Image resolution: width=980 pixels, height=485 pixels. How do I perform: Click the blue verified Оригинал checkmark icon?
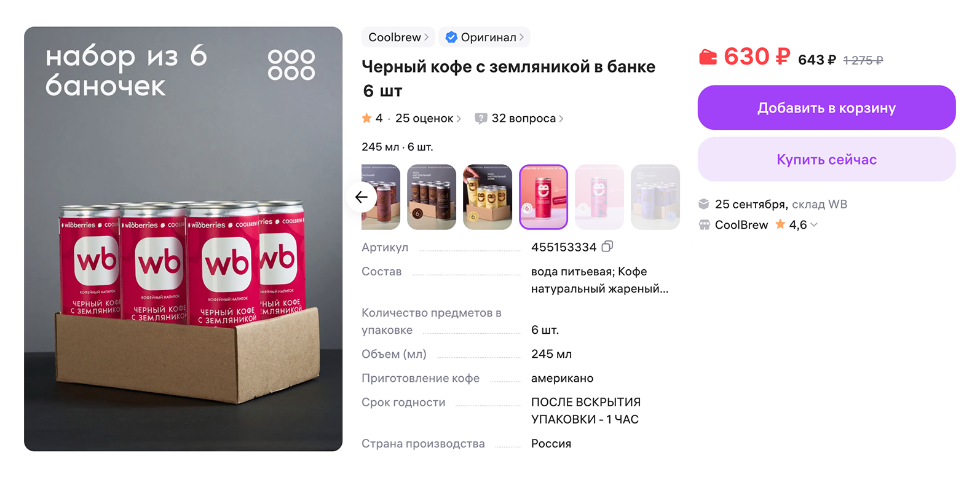pyautogui.click(x=451, y=37)
